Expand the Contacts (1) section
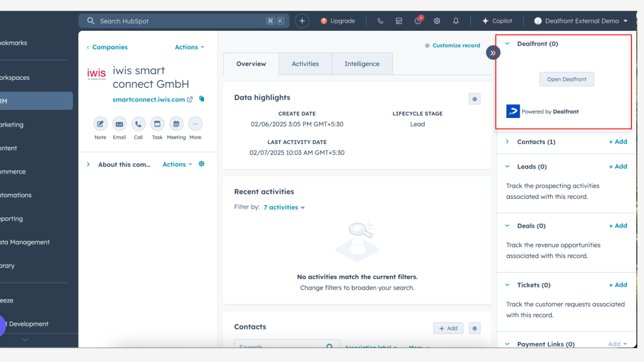This screenshot has width=644, height=362. coord(508,142)
